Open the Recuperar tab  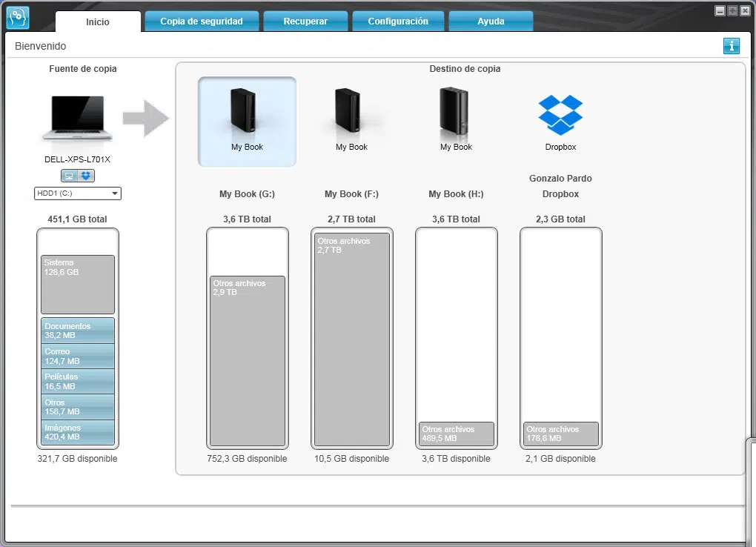305,21
